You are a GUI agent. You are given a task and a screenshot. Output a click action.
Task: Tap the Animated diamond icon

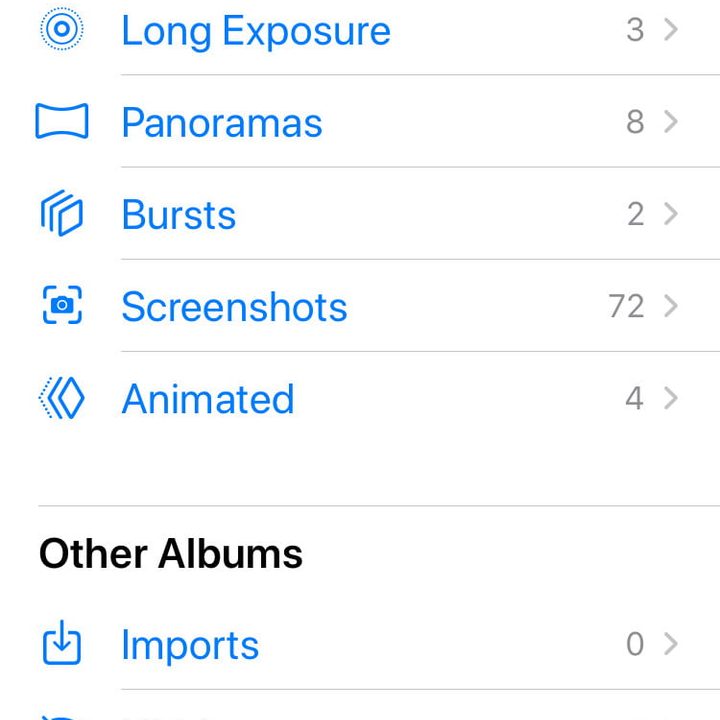[x=62, y=399]
